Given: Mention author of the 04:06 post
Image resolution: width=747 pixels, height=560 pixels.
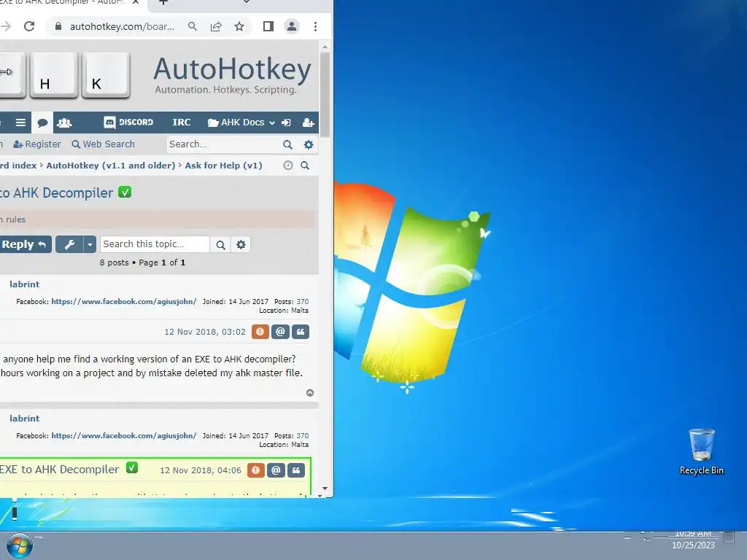Looking at the screenshot, I should pyautogui.click(x=276, y=470).
